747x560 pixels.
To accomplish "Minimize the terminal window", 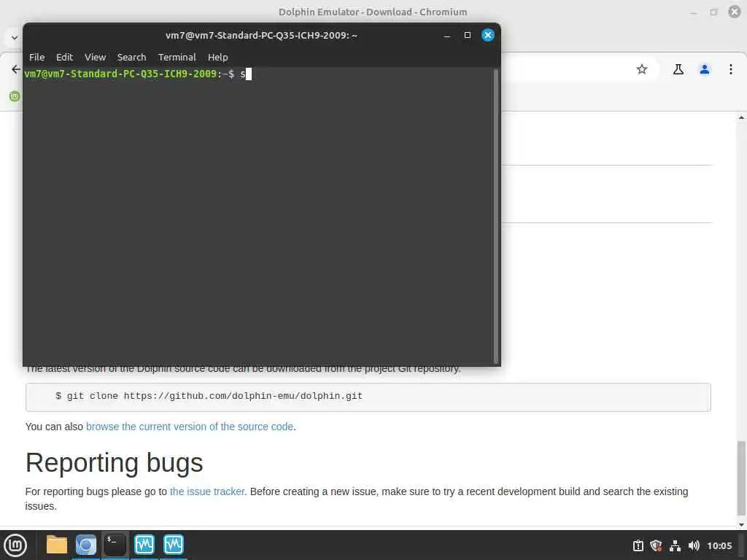I will pyautogui.click(x=447, y=36).
